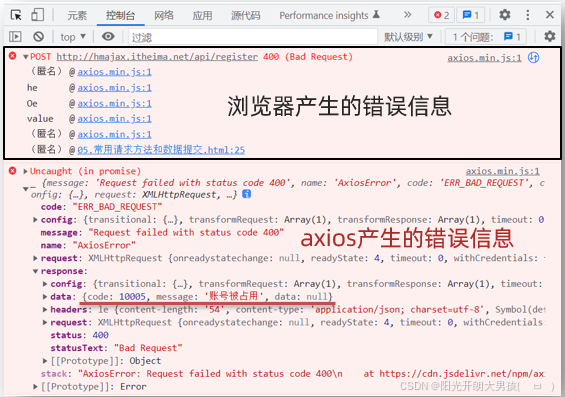This screenshot has width=565, height=397.
Task: Open console settings gear beside issues count
Action: click(x=550, y=36)
